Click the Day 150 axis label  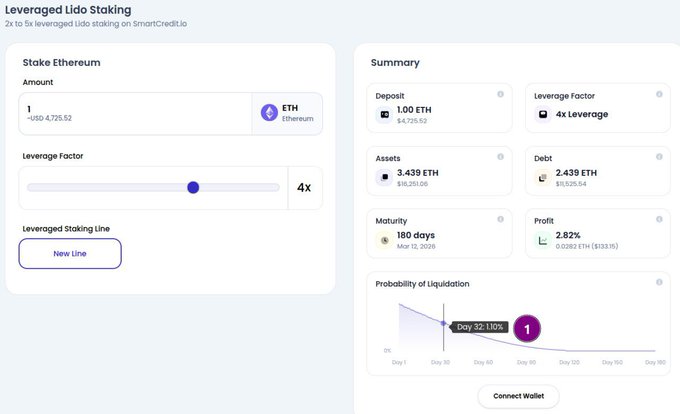(x=612, y=362)
